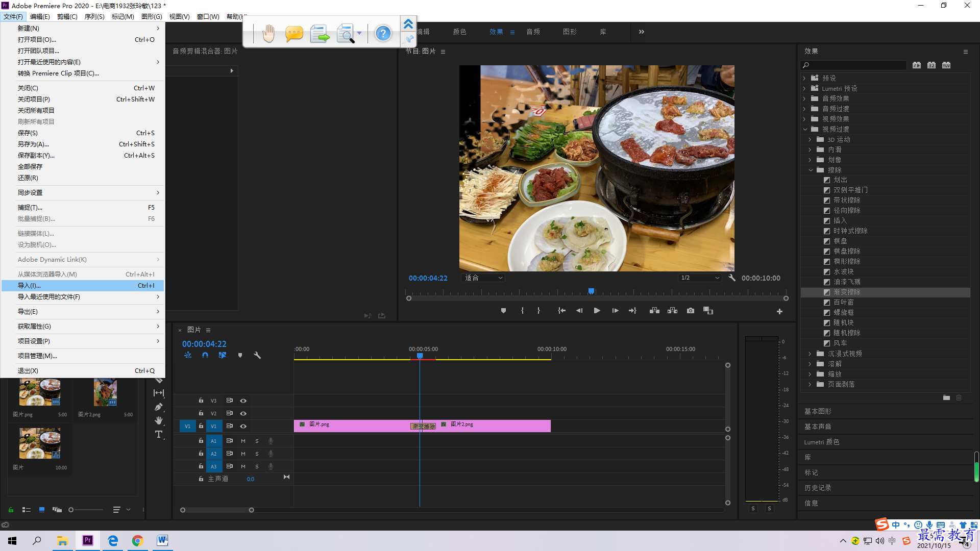980x551 pixels.
Task: Toggle V3 track output eye
Action: [243, 400]
